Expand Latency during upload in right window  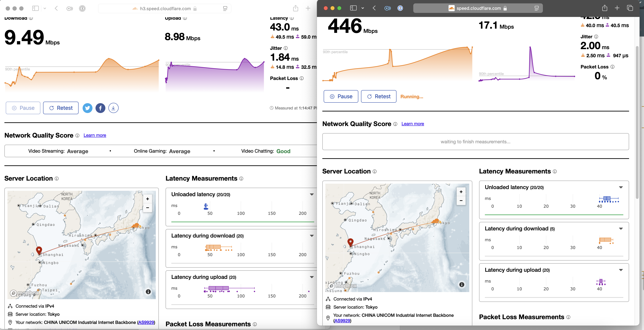click(x=621, y=270)
